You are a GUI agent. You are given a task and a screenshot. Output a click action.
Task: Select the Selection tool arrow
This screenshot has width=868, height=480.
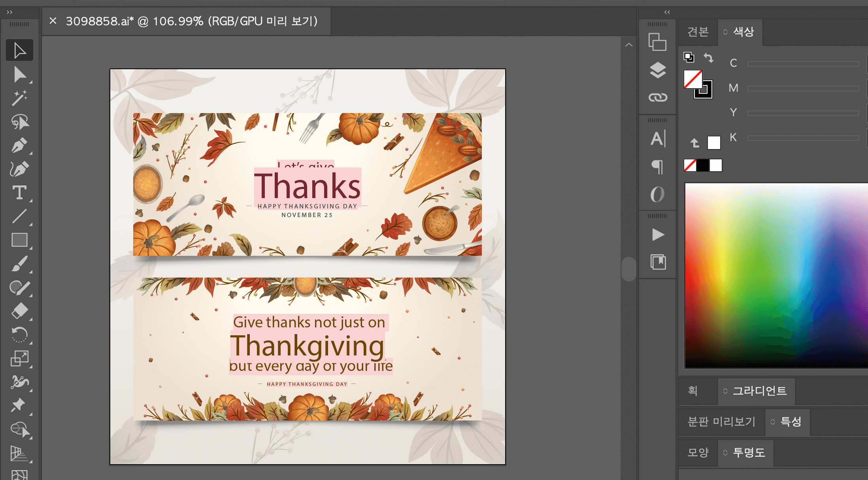19,51
